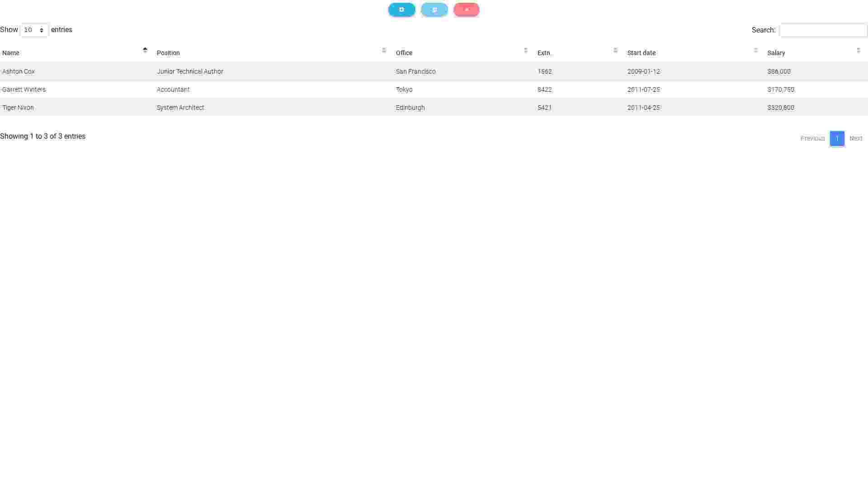This screenshot has height=488, width=868.
Task: Click the Position column sort icon
Action: (384, 50)
